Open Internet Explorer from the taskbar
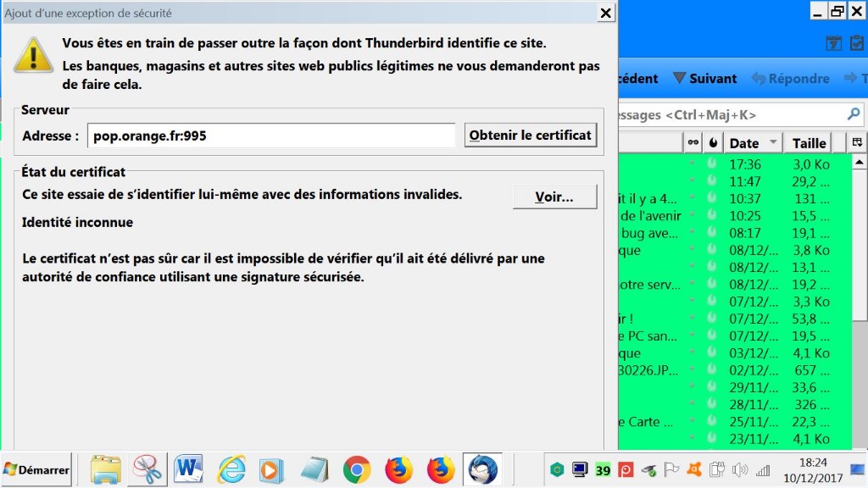The height and width of the screenshot is (488, 868). (231, 469)
